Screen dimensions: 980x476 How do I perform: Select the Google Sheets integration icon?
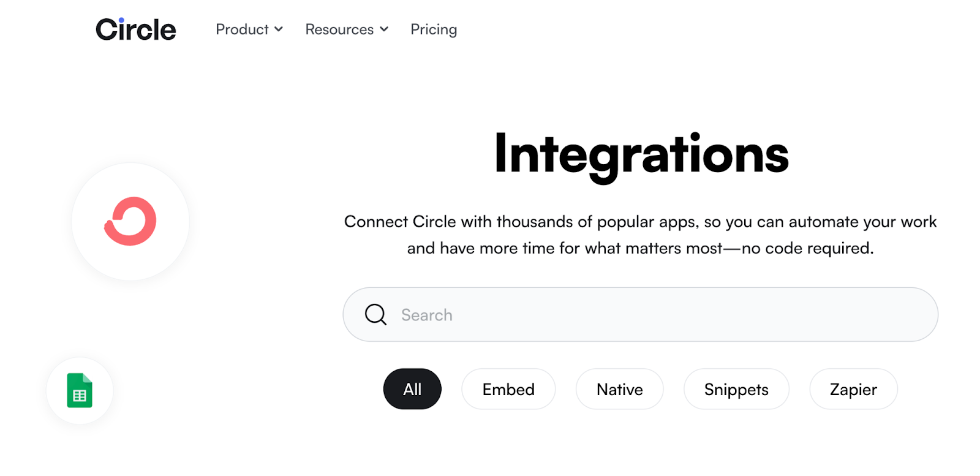[80, 390]
